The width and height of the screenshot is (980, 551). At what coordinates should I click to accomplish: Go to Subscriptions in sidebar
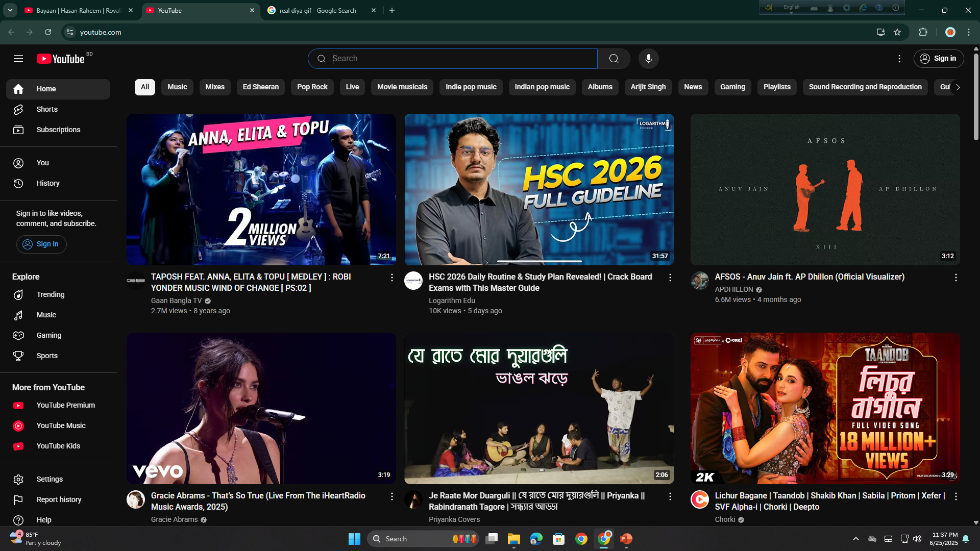[58, 130]
